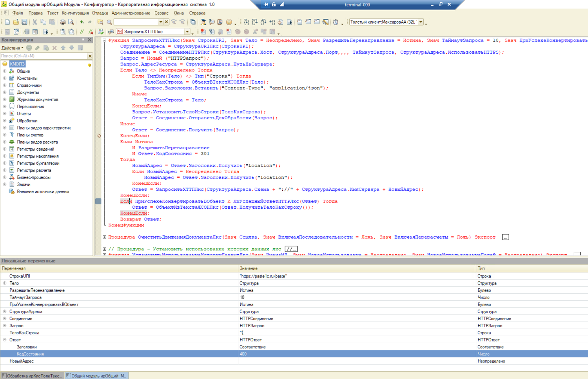Collapse the Ответ variable in local variables
Viewport: 588px width, 379px height.
(x=5, y=340)
